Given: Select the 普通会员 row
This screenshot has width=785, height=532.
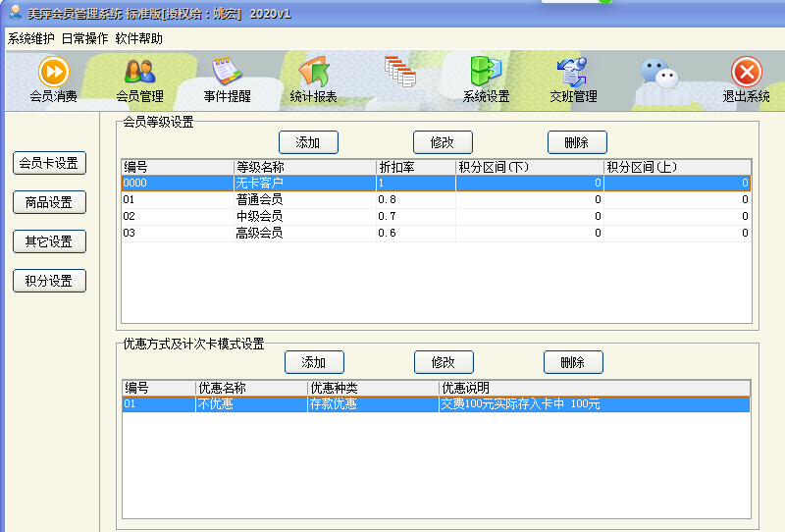Looking at the screenshot, I should 436,200.
